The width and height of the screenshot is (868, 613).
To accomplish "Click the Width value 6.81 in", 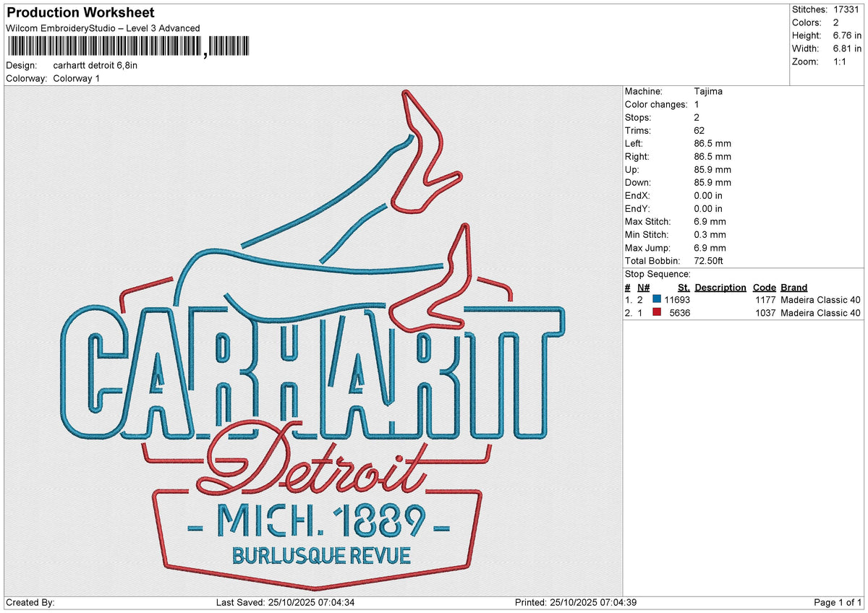I will pyautogui.click(x=847, y=48).
